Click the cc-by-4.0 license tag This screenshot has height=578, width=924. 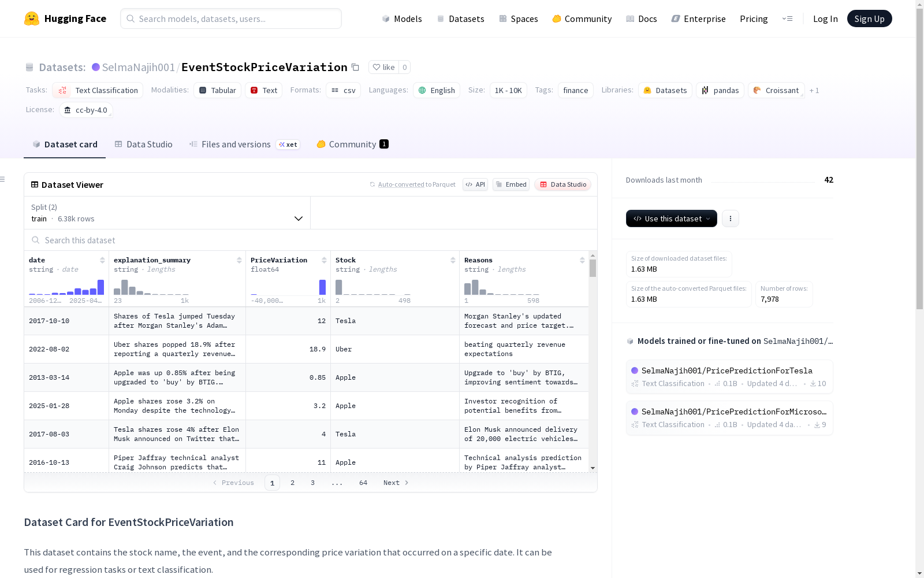[x=86, y=110]
